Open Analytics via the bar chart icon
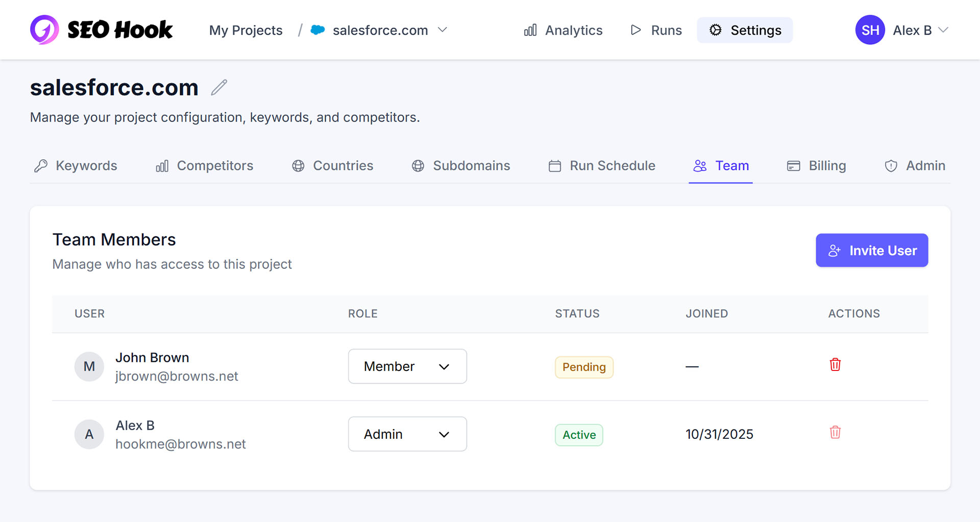Image resolution: width=980 pixels, height=522 pixels. pyautogui.click(x=530, y=30)
